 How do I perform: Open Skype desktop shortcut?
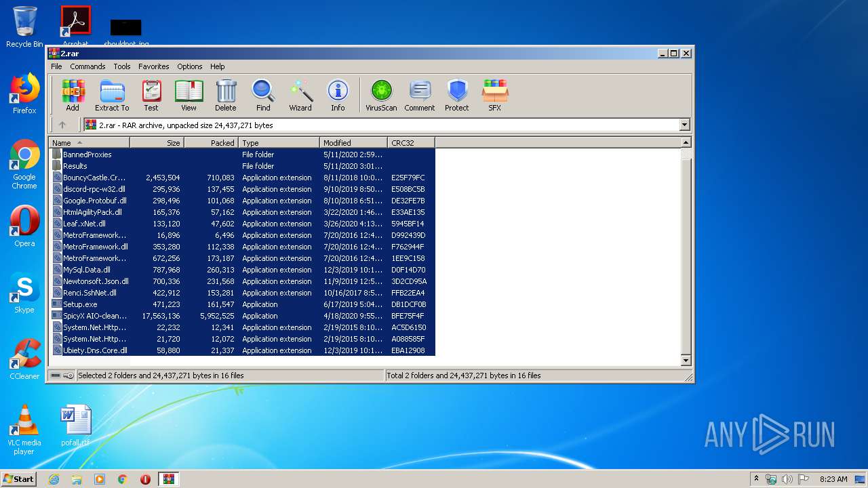24,293
